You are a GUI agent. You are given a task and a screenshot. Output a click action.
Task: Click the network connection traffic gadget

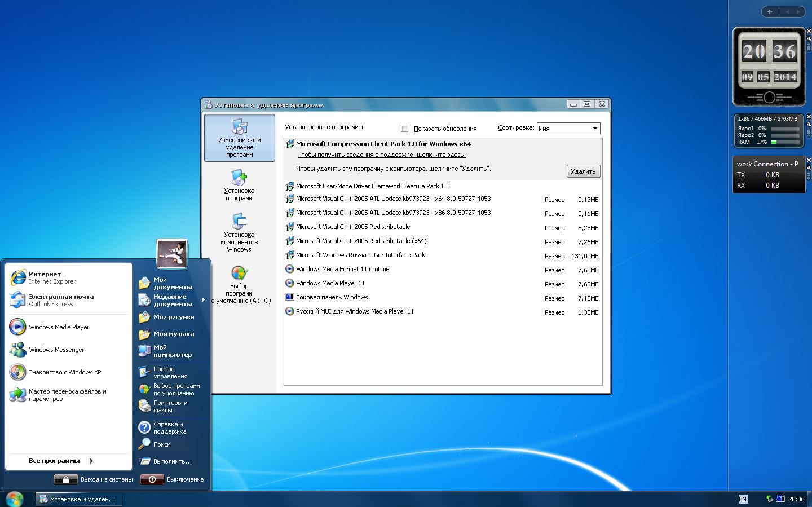(769, 175)
